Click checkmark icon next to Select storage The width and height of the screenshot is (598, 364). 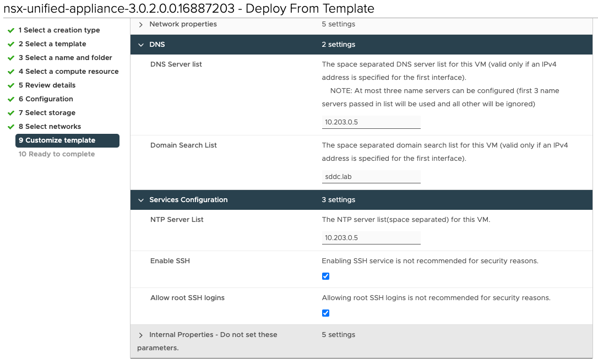tap(11, 113)
